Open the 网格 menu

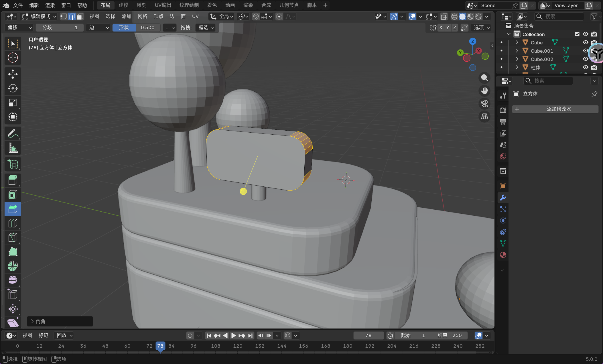click(x=142, y=17)
